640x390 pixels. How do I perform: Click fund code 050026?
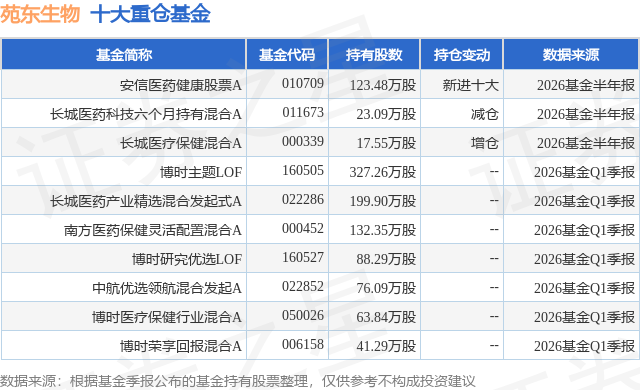click(303, 315)
